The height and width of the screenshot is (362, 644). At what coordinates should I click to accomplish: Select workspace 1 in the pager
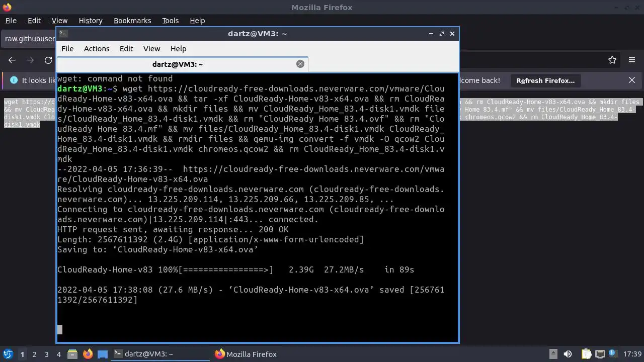tap(22, 354)
